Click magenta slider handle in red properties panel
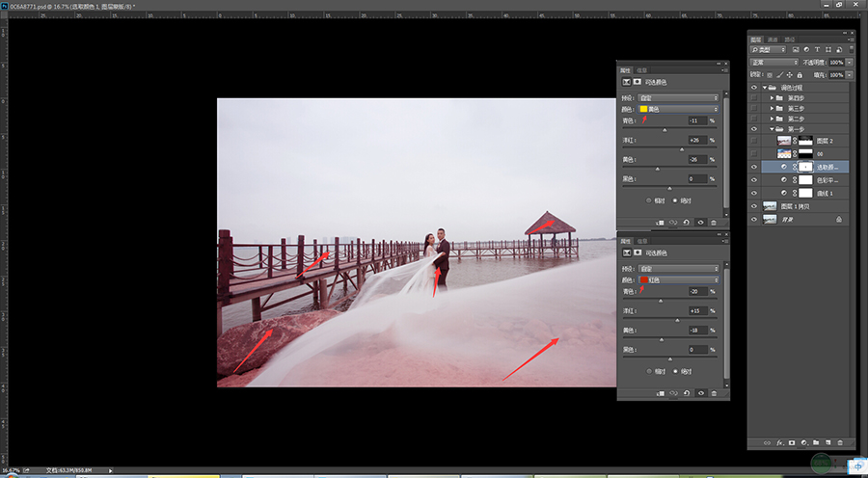Viewport: 868px width, 478px height. click(678, 320)
